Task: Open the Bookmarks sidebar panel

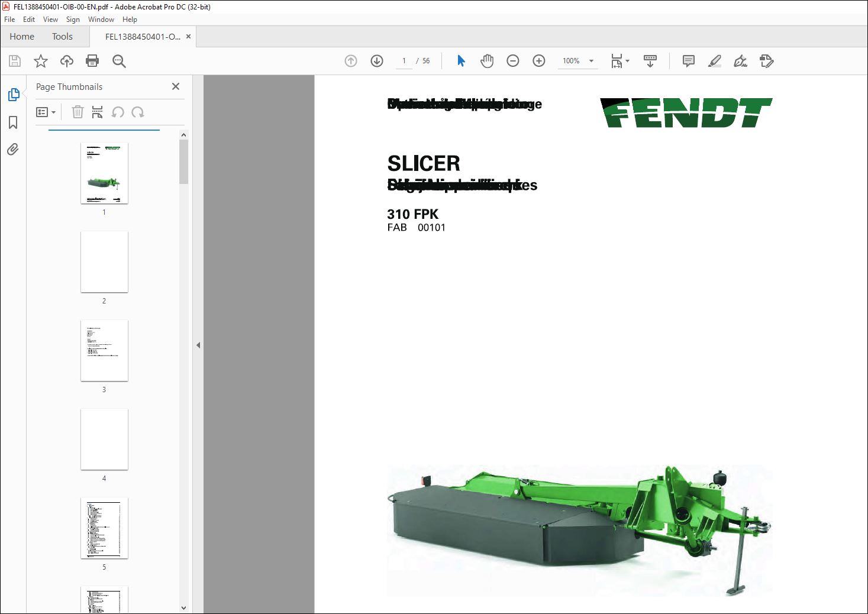Action: point(13,122)
